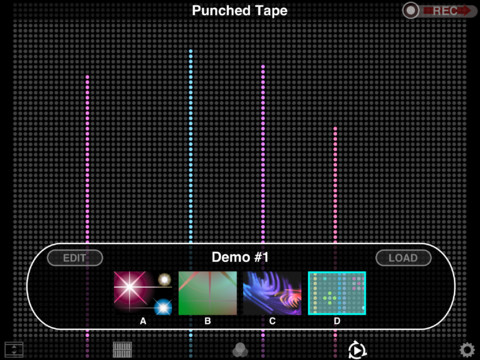Toggle the REC recording switch
This screenshot has height=360, width=480.
click(439, 11)
